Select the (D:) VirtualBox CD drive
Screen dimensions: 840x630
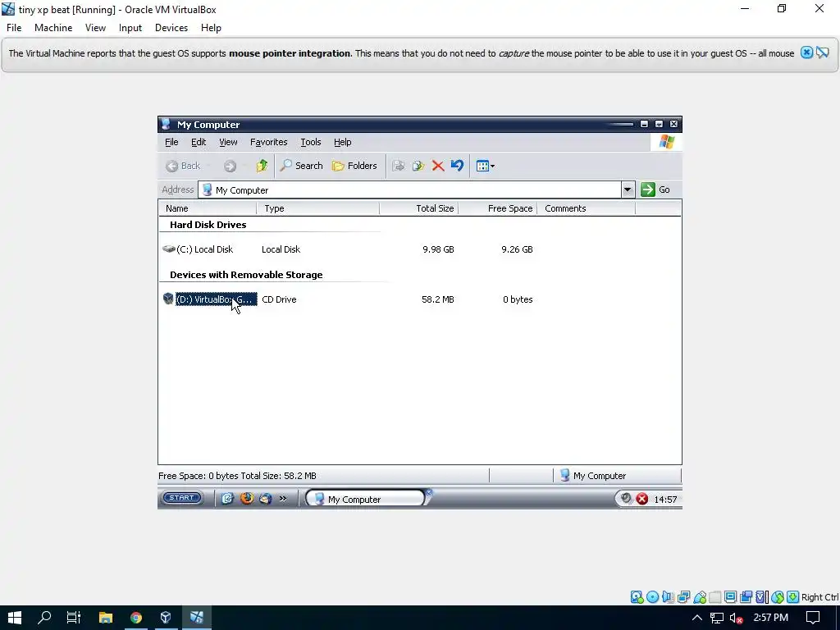pos(210,299)
